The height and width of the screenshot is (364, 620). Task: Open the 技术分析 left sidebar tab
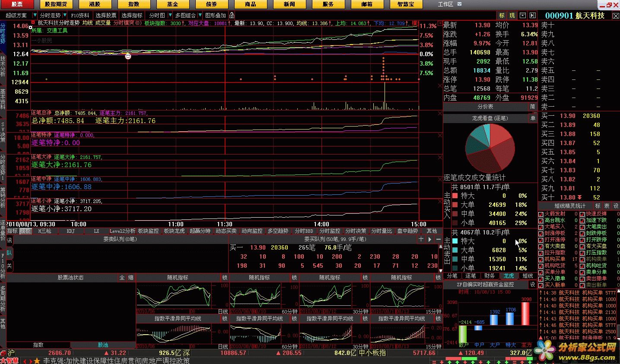pos(3,66)
